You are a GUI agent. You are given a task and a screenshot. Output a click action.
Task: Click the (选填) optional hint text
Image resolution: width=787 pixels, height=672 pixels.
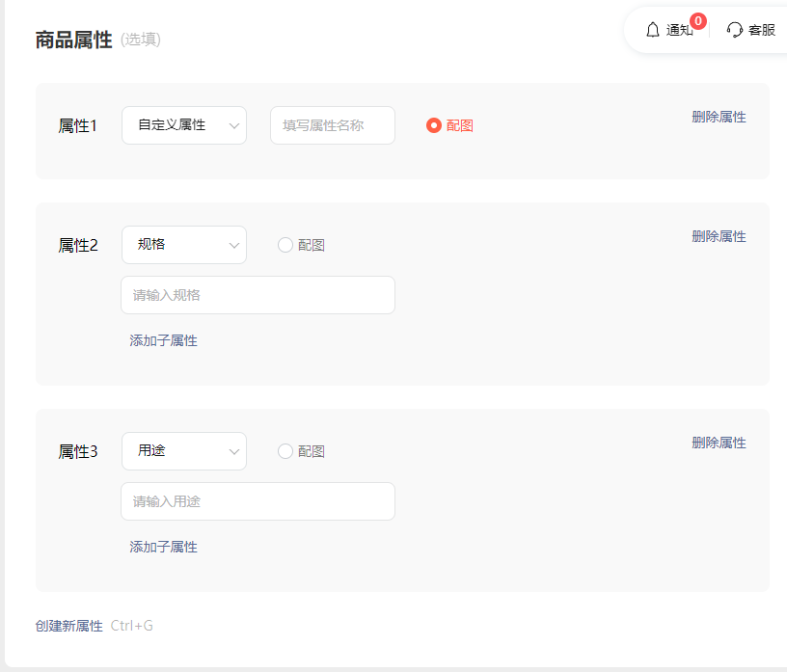(141, 40)
